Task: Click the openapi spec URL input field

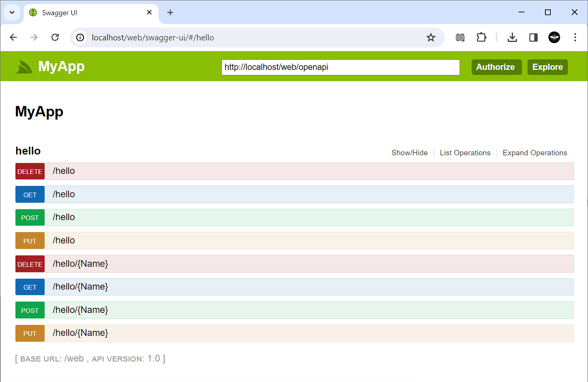Action: [x=340, y=67]
